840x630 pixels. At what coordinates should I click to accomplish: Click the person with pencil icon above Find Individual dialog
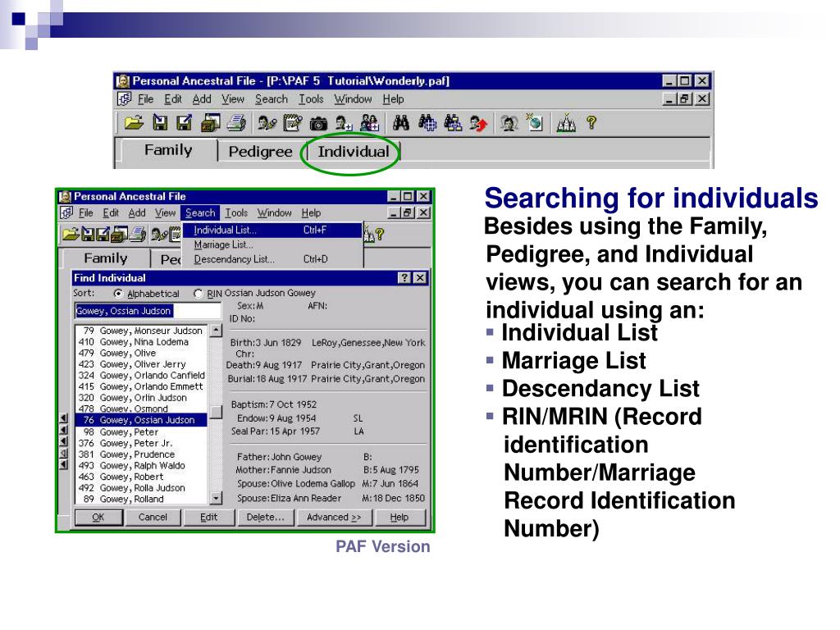159,234
